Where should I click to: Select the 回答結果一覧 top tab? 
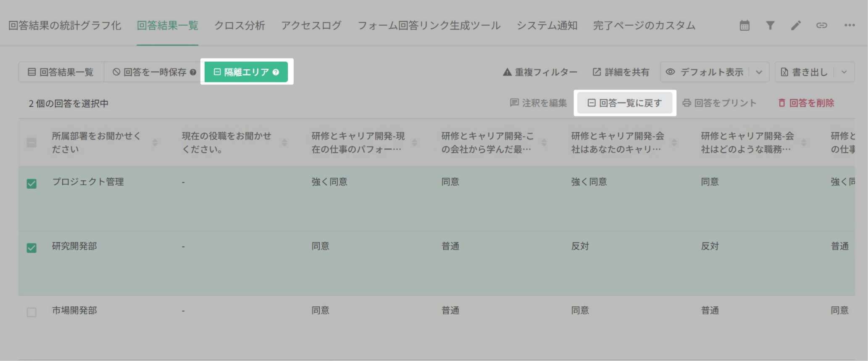168,26
